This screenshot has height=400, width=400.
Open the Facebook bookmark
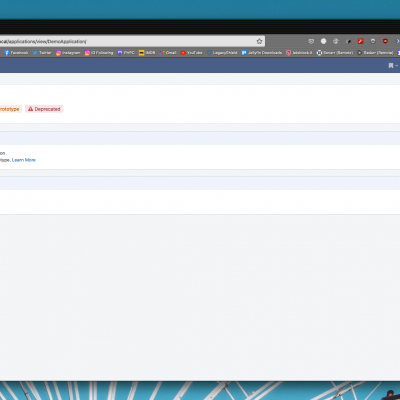tap(16, 53)
